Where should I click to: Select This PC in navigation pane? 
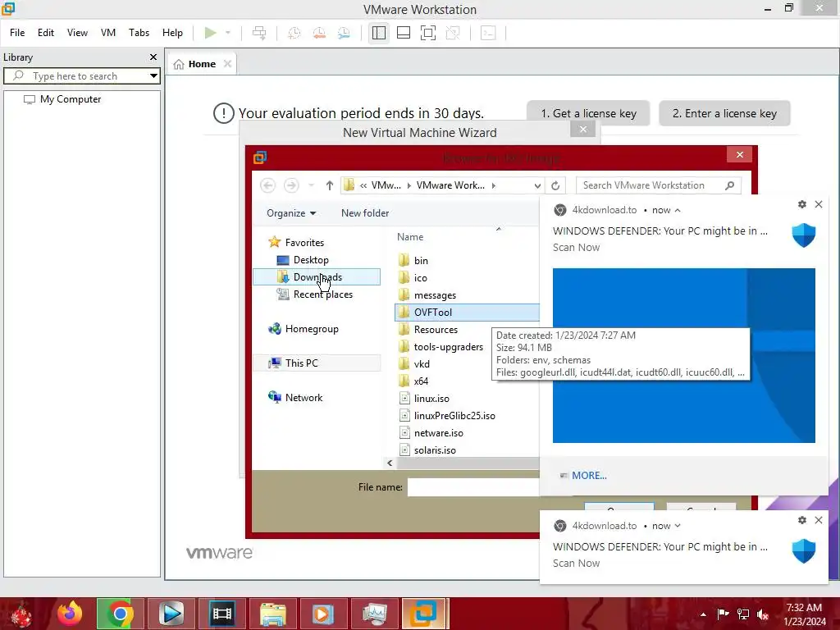[x=317, y=363]
